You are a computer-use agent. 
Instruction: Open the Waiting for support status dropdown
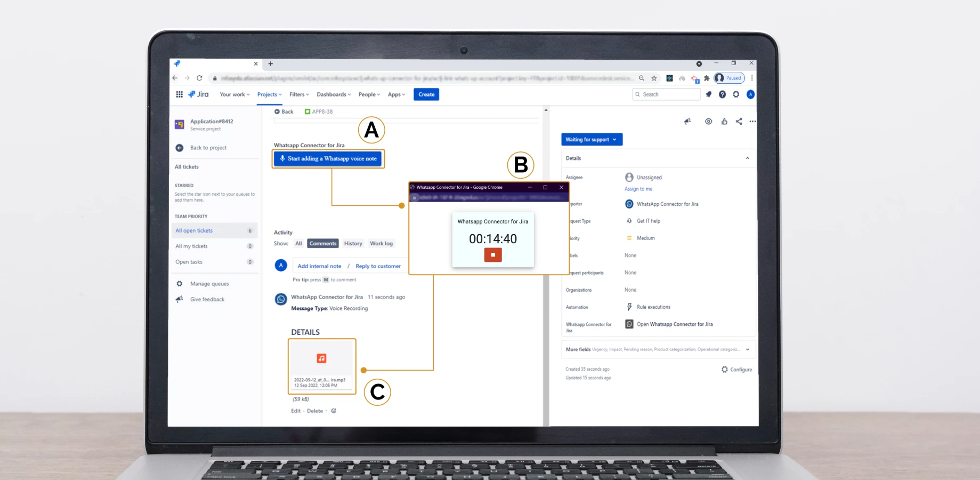point(592,140)
